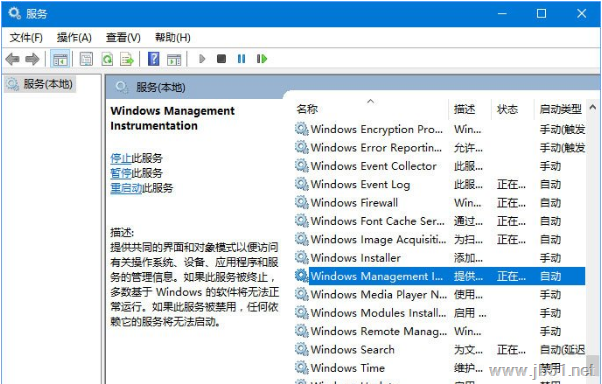Click the gear icon beside Windows Event Log
This screenshot has height=384, width=602.
tap(301, 184)
